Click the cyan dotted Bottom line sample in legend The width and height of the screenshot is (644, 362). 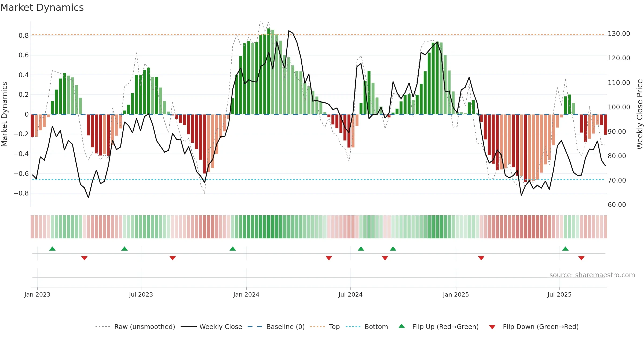(x=353, y=327)
